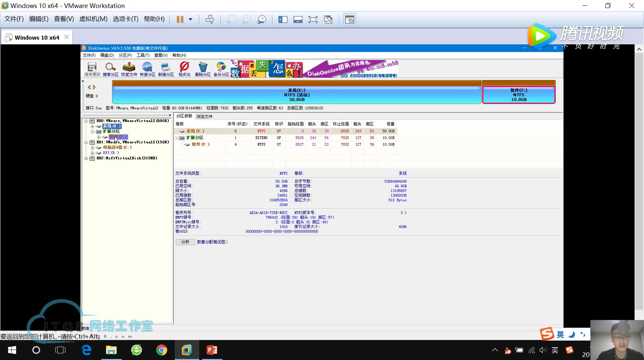The image size is (644, 360).
Task: Click VMware send Ctrl+Alt+Del icon
Action: coord(210,19)
